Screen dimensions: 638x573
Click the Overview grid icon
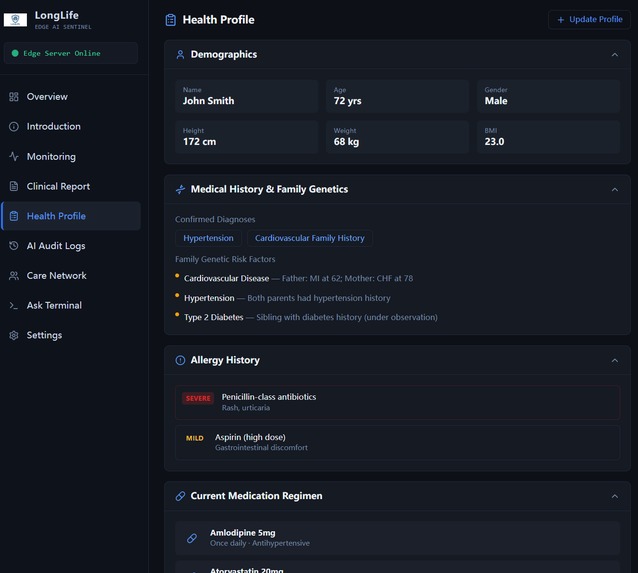14,97
